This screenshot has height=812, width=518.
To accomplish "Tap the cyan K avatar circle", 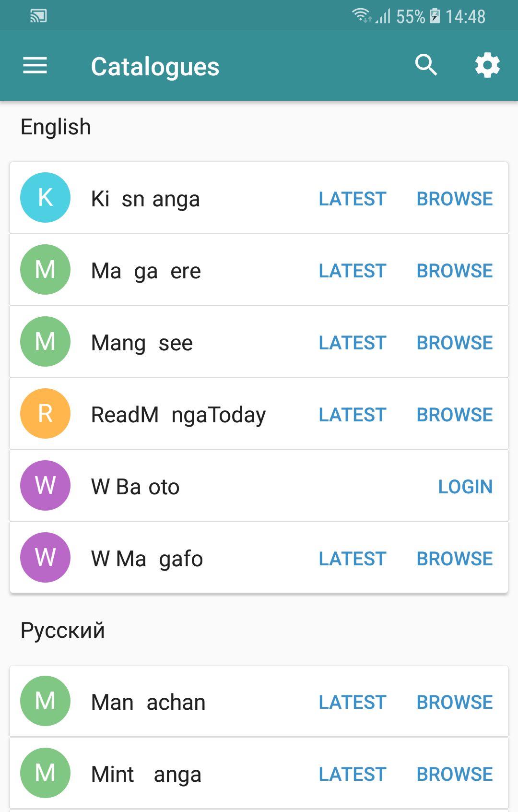I will tap(45, 197).
